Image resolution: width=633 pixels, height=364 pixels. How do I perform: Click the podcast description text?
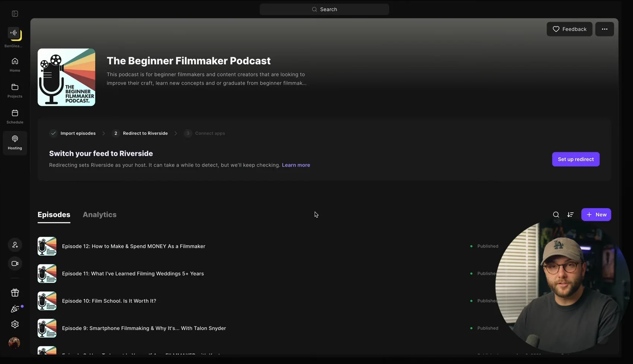pos(207,79)
